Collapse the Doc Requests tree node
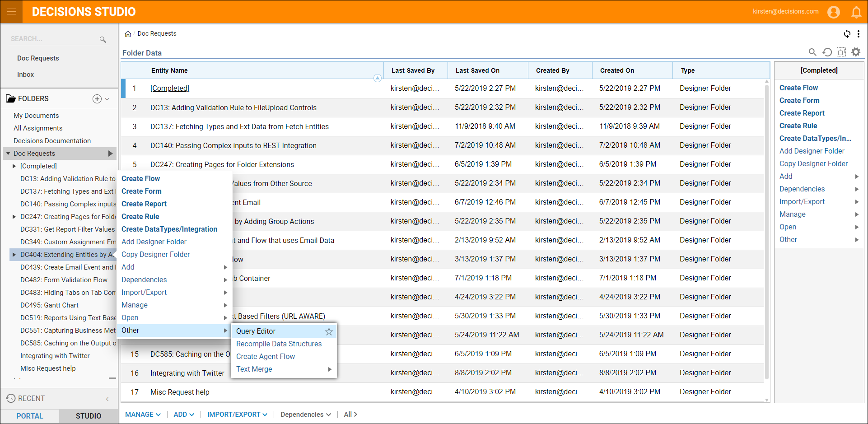The image size is (868, 424). pyautogui.click(x=8, y=154)
